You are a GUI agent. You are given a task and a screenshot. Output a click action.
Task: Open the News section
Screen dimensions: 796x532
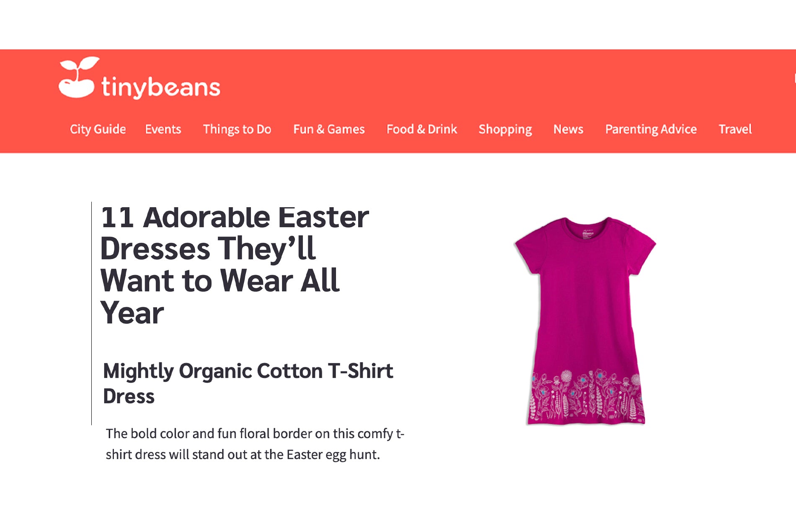point(568,129)
